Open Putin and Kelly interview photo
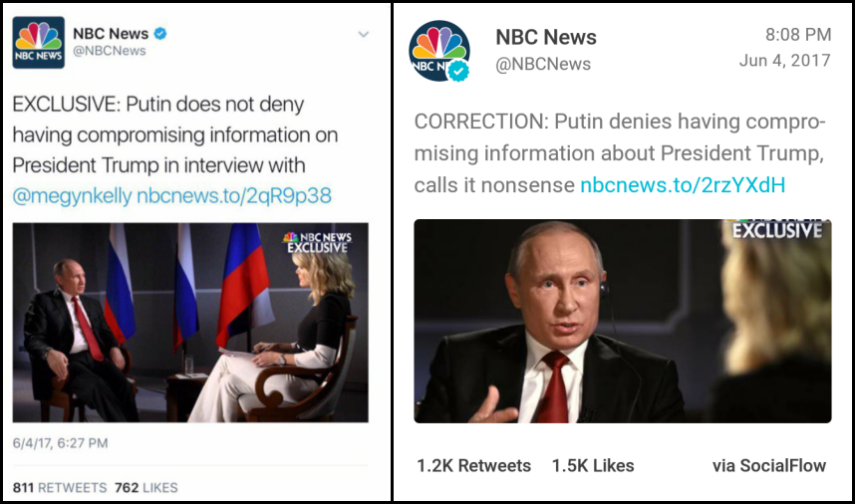855x504 pixels. click(190, 322)
